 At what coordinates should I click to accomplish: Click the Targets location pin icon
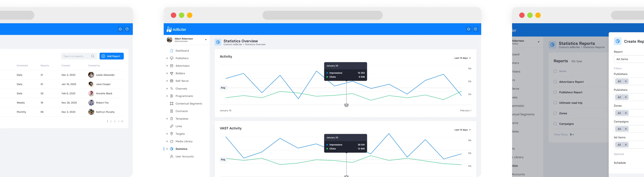coord(172,134)
